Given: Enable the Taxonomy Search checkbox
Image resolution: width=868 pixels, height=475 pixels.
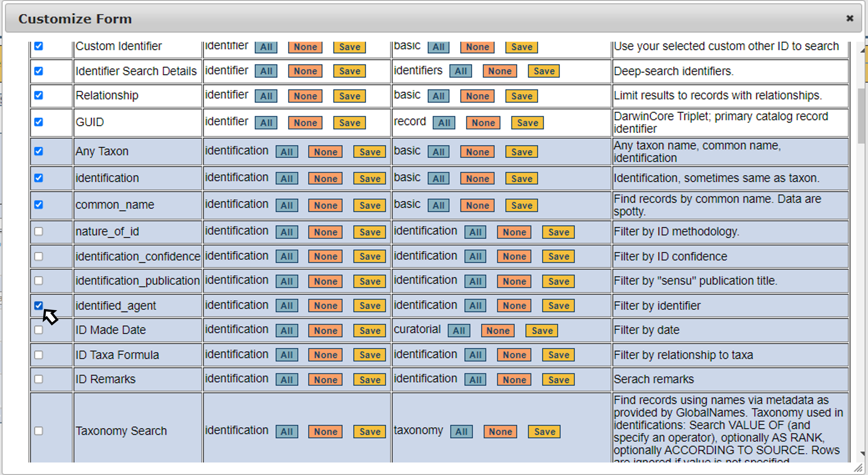Looking at the screenshot, I should pyautogui.click(x=39, y=431).
